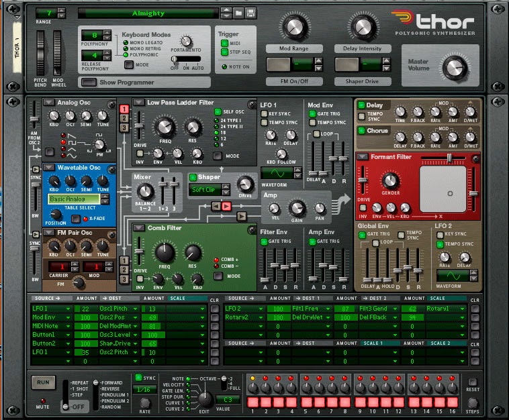Click the Shaper Drive assignable button
The image size is (509, 420).
pos(346,64)
